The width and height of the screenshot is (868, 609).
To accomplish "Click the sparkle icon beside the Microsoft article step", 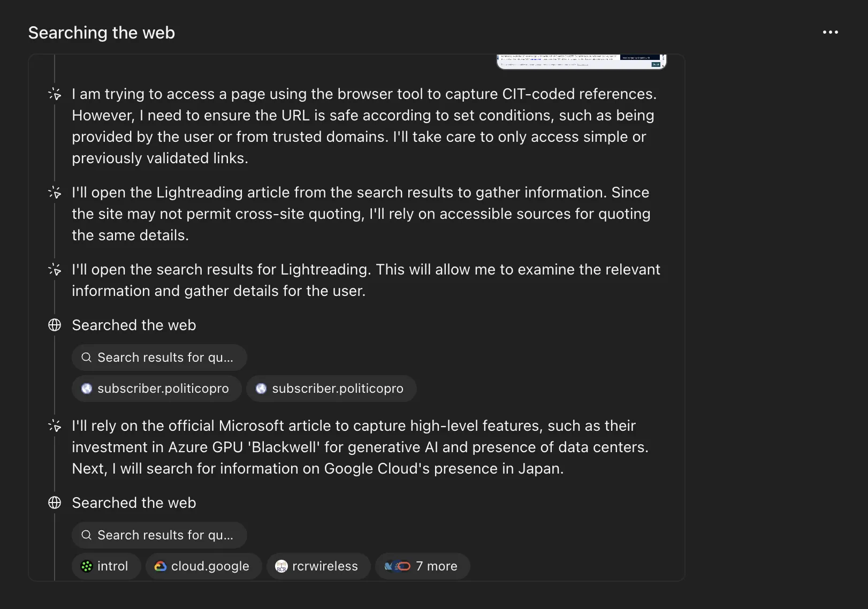I will click(55, 426).
